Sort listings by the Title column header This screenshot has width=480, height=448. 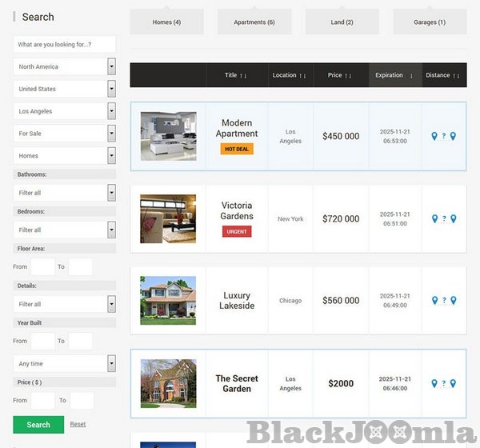point(236,75)
